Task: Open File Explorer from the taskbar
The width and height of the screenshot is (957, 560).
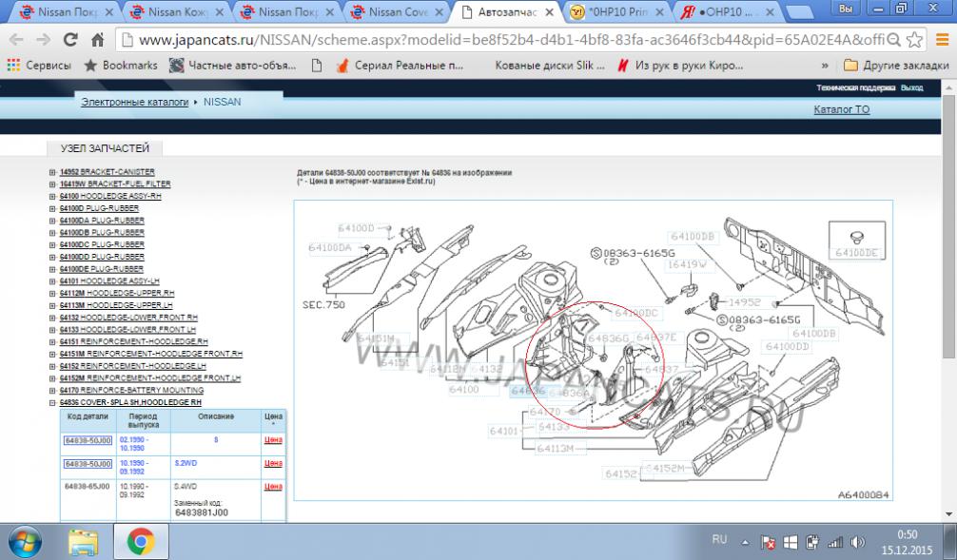Action: tap(83, 542)
